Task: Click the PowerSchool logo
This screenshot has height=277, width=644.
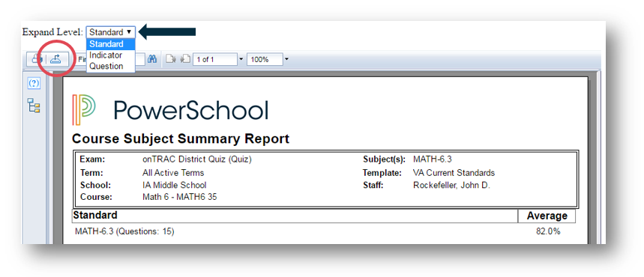Action: pyautogui.click(x=170, y=109)
